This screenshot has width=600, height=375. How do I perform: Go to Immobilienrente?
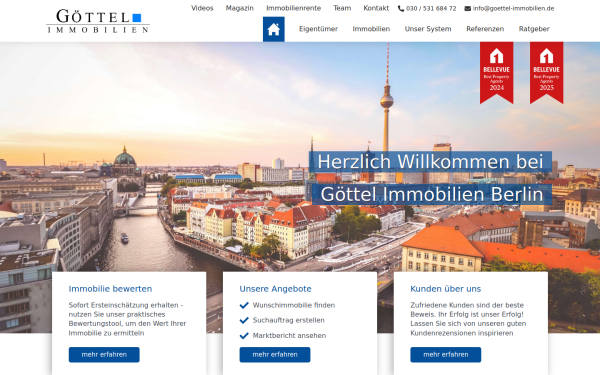tap(293, 8)
